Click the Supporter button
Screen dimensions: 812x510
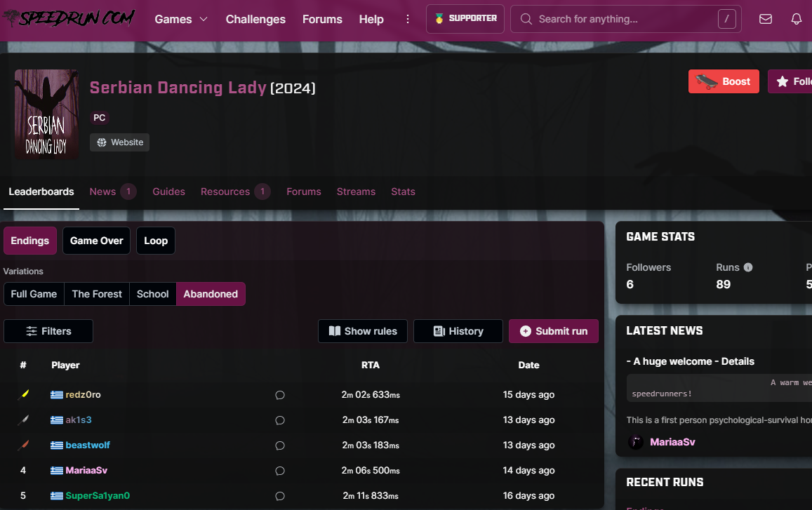pos(465,19)
